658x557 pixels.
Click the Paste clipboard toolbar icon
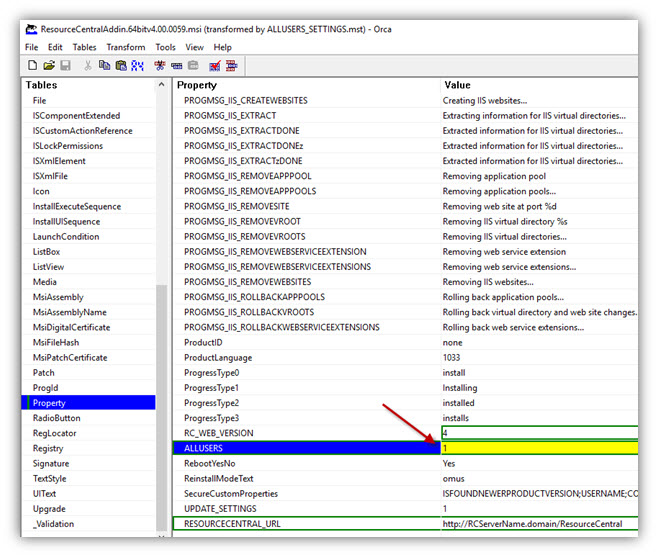coord(121,65)
